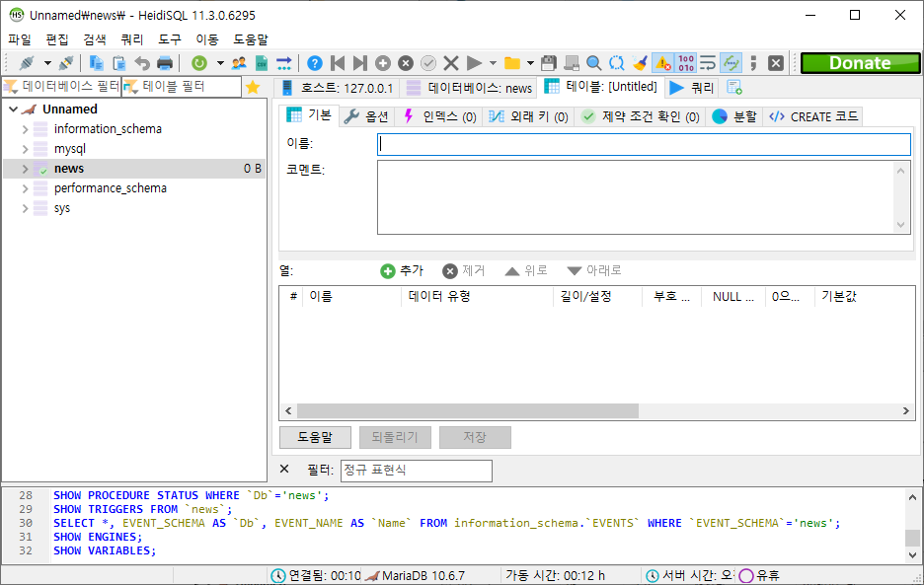Switch to the 인덱스 (0) tab

click(439, 116)
